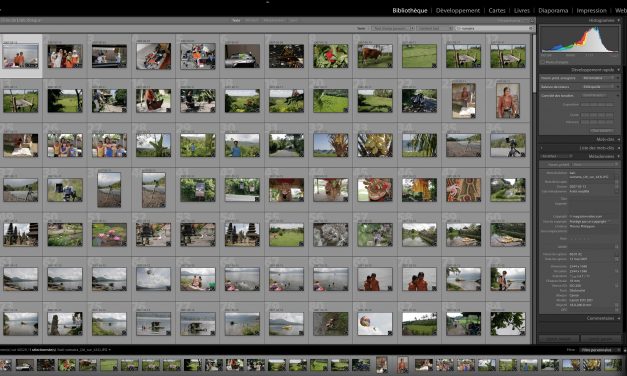Switch to the Développement module
The image size is (627, 376).
tap(457, 10)
